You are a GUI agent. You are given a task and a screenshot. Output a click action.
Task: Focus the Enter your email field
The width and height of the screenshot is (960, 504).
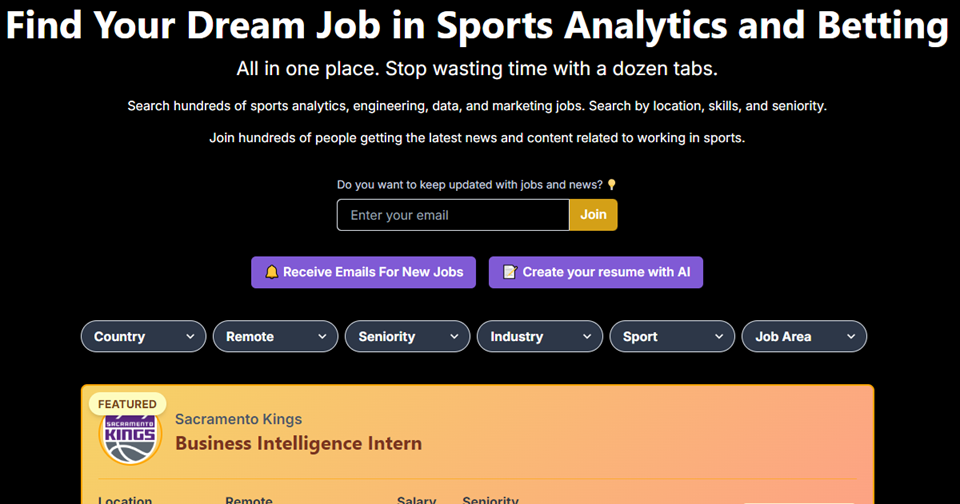(x=452, y=215)
